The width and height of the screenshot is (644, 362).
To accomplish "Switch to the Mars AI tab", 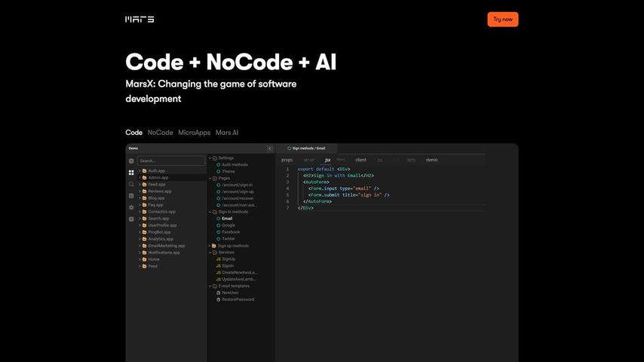I will [227, 132].
